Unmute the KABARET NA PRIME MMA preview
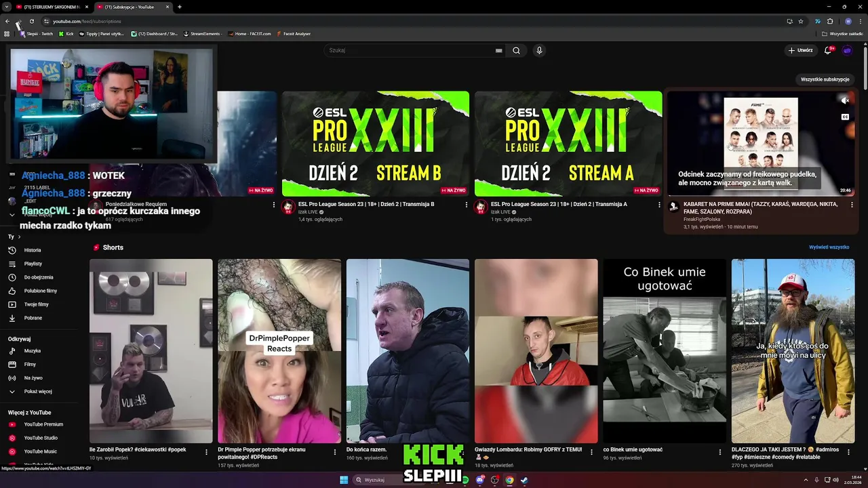Screen dimensions: 868x488 tap(845, 100)
